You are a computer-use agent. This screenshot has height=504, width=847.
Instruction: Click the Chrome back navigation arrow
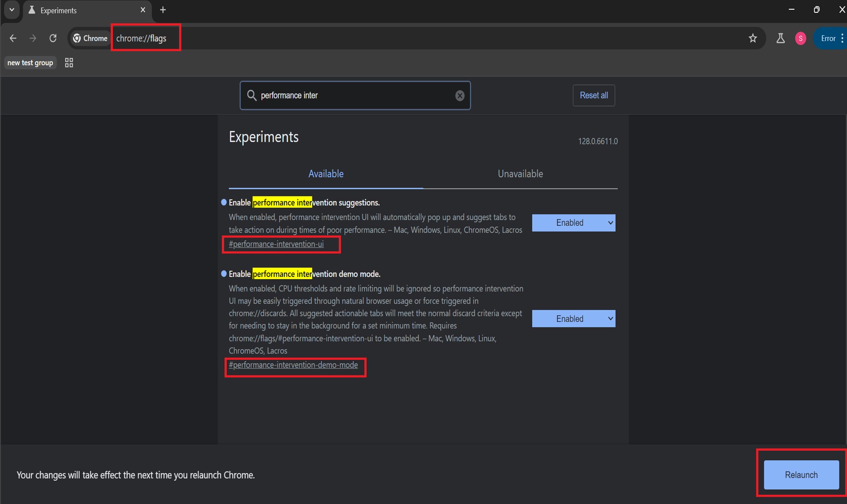click(13, 38)
